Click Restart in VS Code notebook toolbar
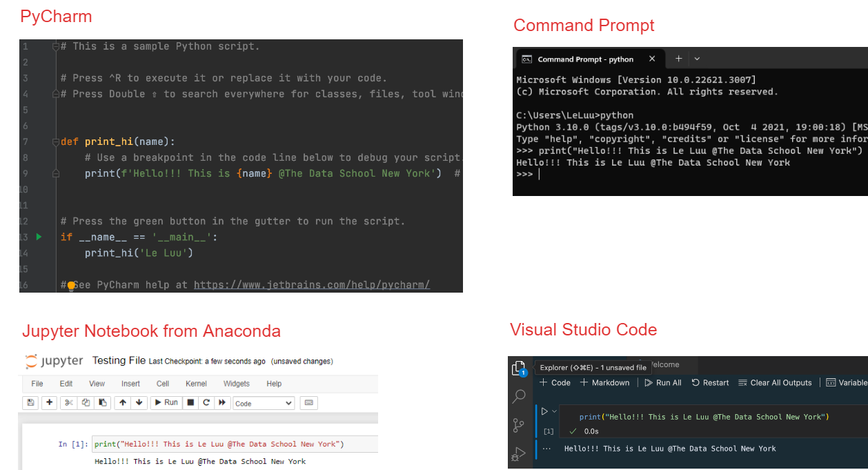 (710, 382)
